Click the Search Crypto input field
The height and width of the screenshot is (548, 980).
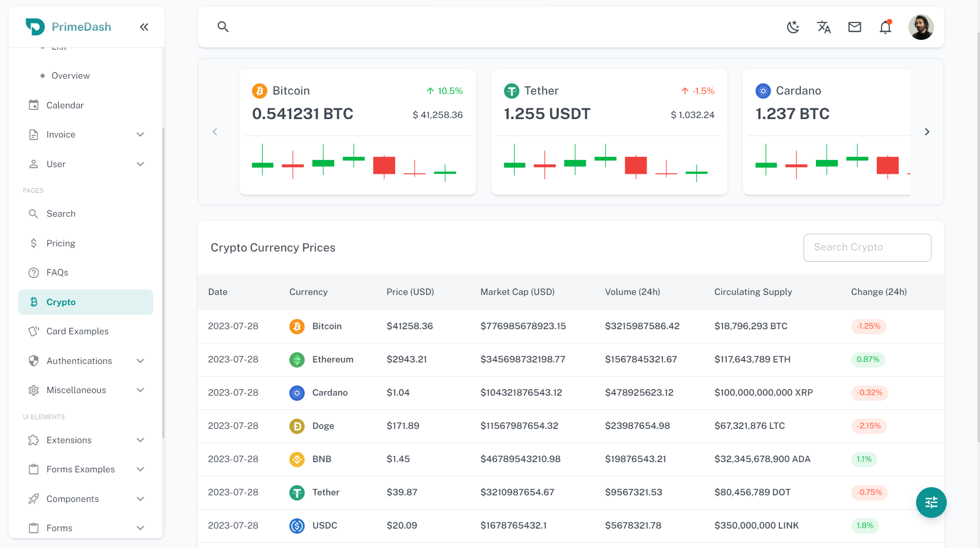(x=867, y=247)
